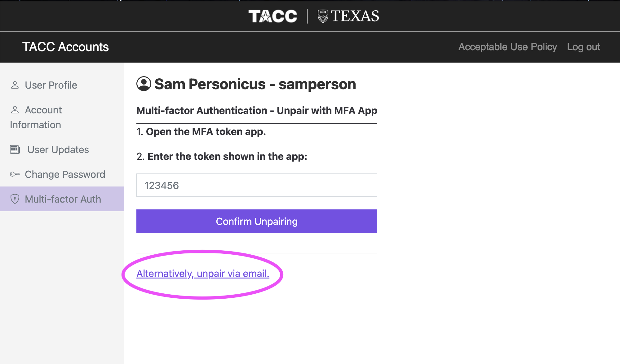Click the TEXAS wordmark in header
Image resolution: width=620 pixels, height=364 pixels.
(355, 16)
